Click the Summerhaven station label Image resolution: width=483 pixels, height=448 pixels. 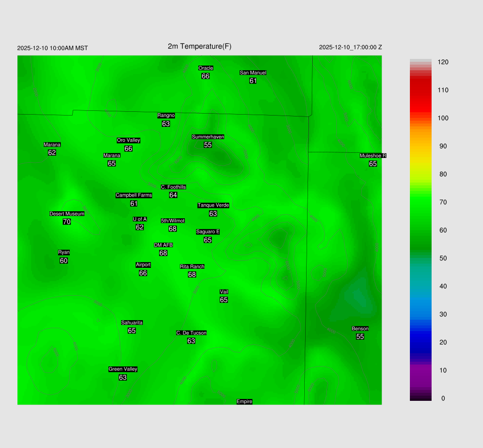[208, 137]
